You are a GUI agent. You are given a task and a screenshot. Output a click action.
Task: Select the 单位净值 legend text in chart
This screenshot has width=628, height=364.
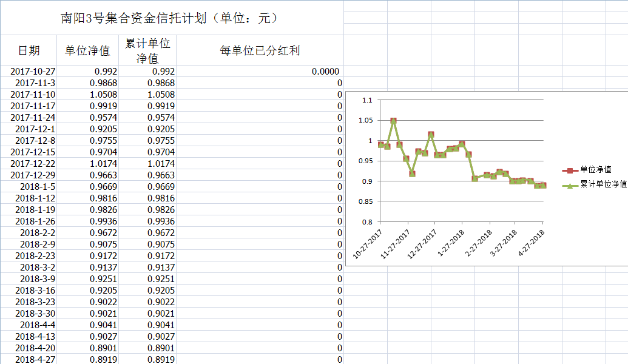click(x=595, y=170)
